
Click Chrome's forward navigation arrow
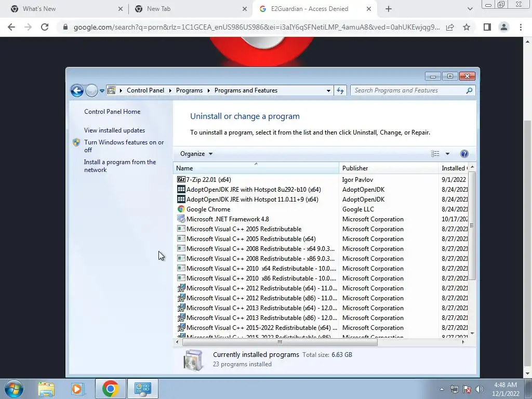28,27
